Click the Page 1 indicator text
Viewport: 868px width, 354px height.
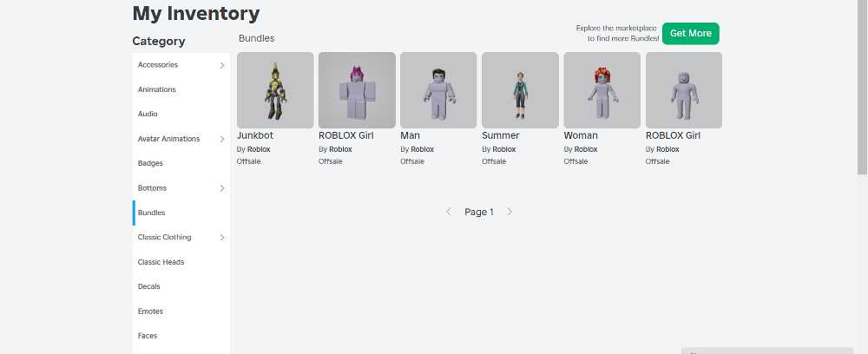click(479, 212)
